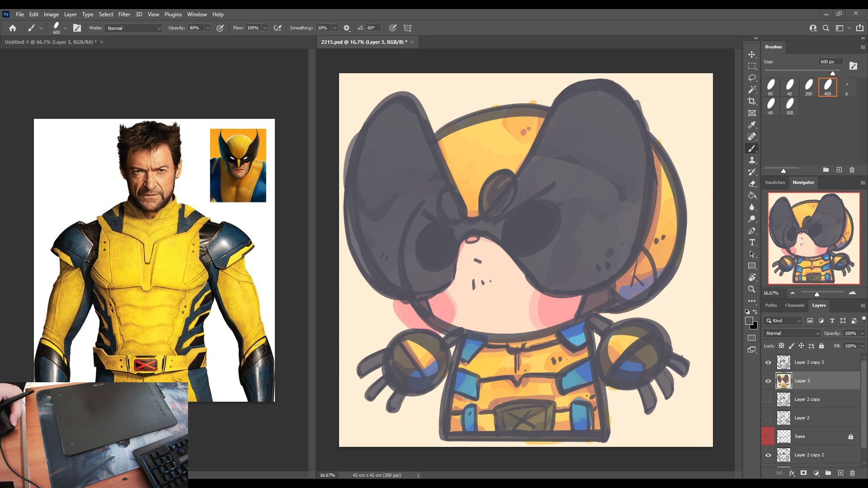Open layer style fx menu

[792, 473]
